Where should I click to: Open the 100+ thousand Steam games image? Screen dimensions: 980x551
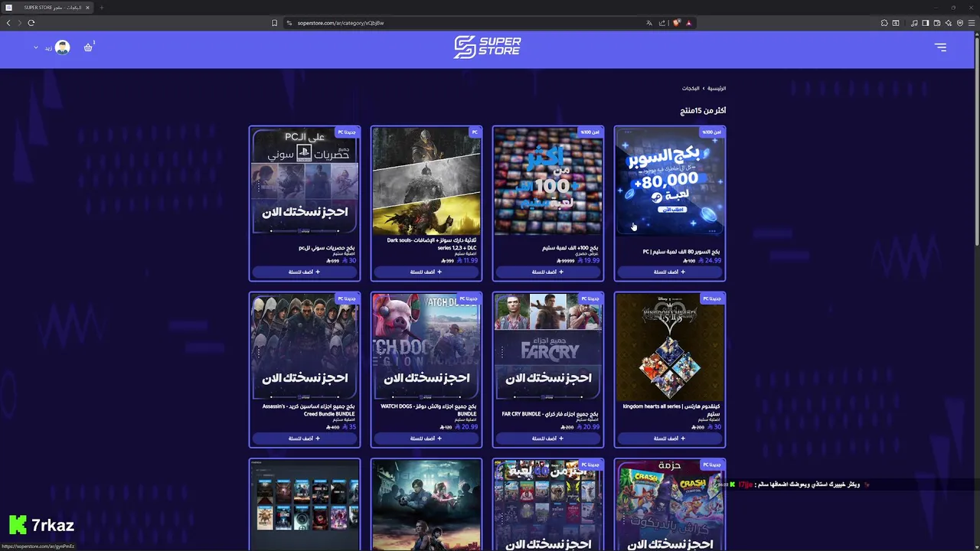point(548,182)
